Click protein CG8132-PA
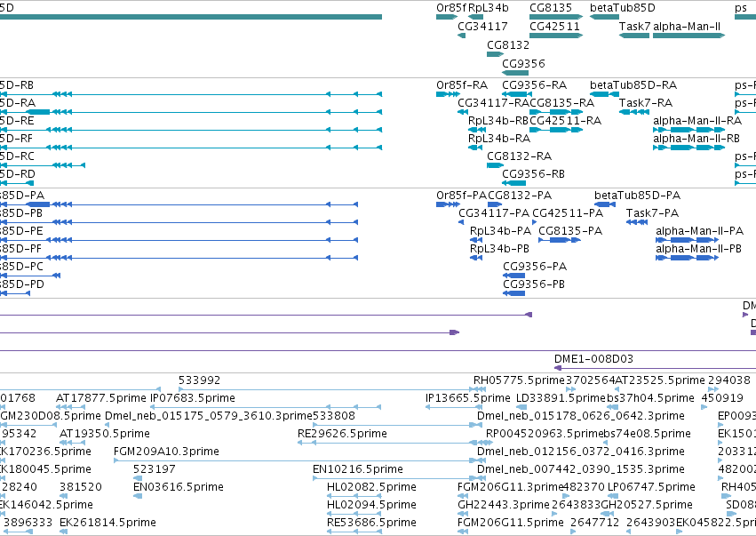 point(520,196)
